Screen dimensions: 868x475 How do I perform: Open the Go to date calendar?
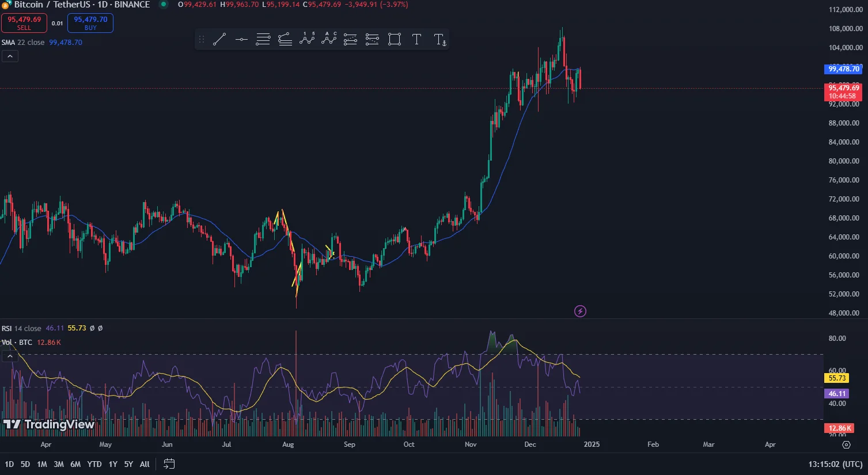coord(169,464)
